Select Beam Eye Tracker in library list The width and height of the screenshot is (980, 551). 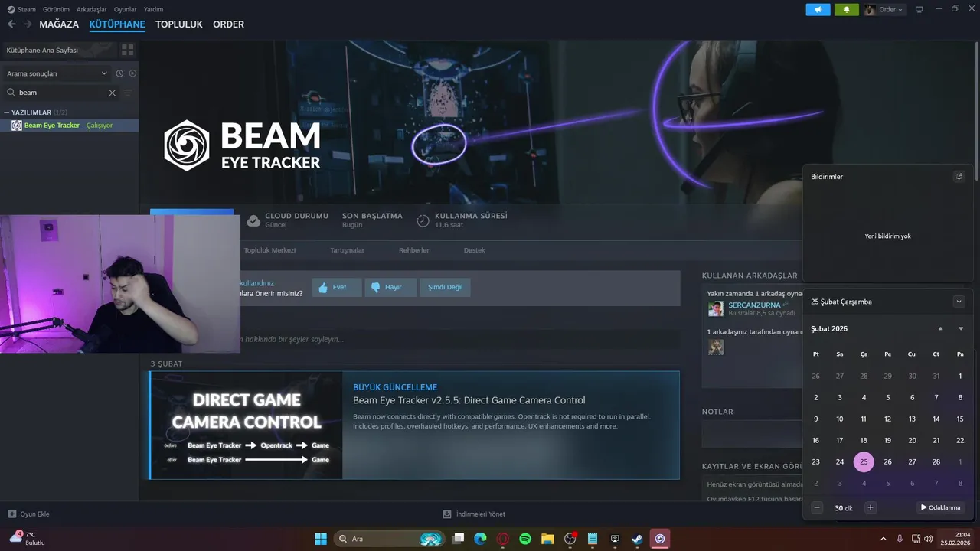tap(69, 126)
